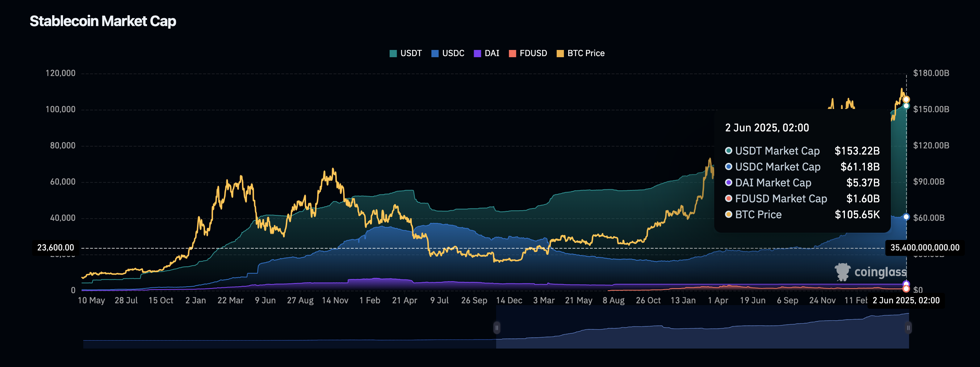The width and height of the screenshot is (980, 367).
Task: Toggle the BTC Price legend entry
Action: click(581, 53)
